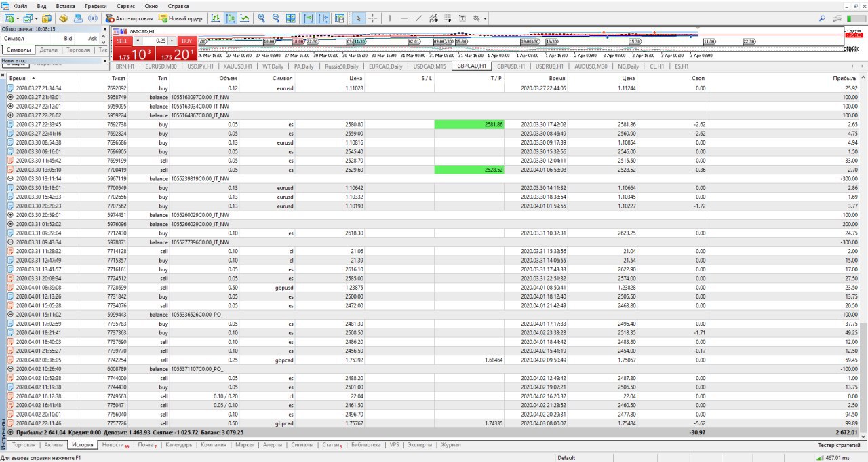Open the Почта terminal tab
Viewport: 868px width, 462px height.
click(147, 445)
